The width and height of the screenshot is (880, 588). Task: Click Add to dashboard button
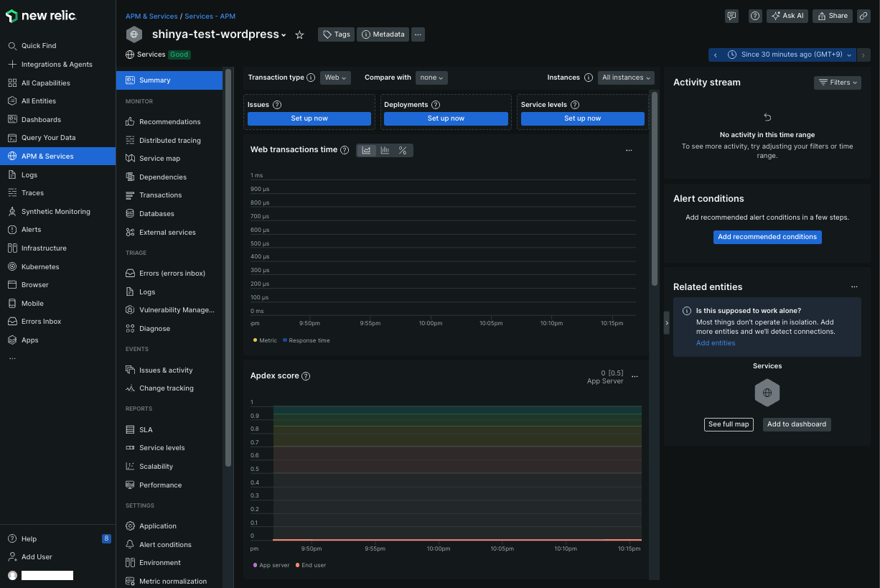(x=797, y=424)
